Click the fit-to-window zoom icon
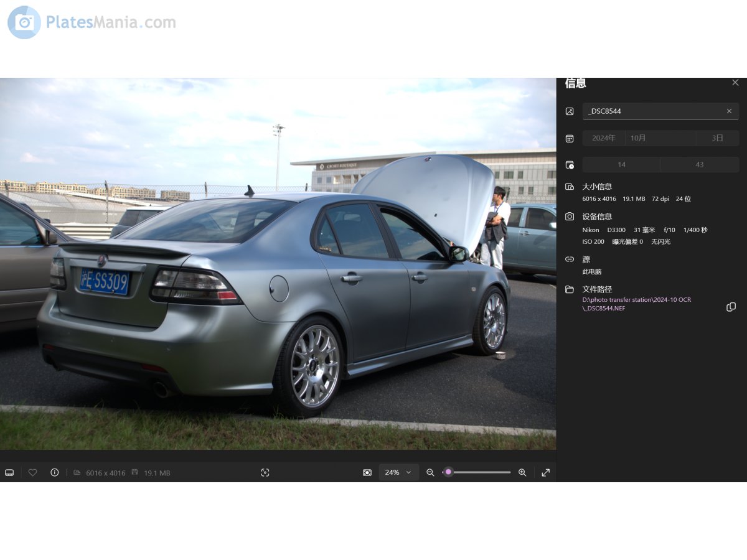747x560 pixels. [367, 473]
